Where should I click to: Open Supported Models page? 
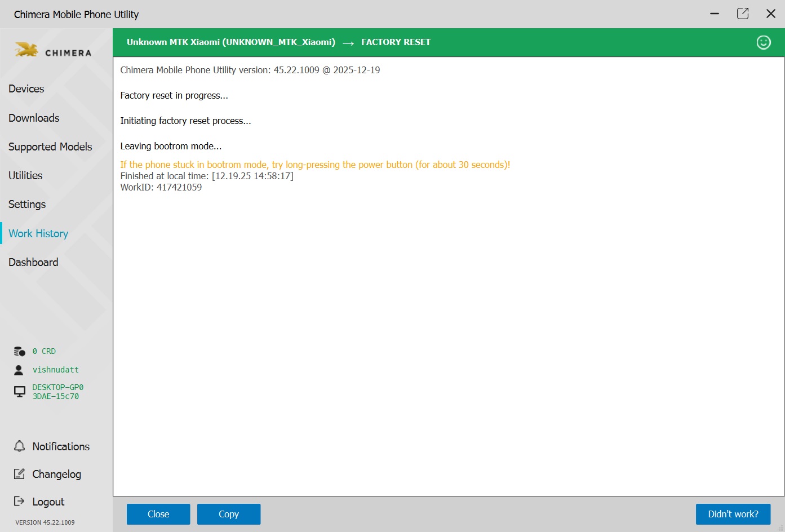click(50, 147)
